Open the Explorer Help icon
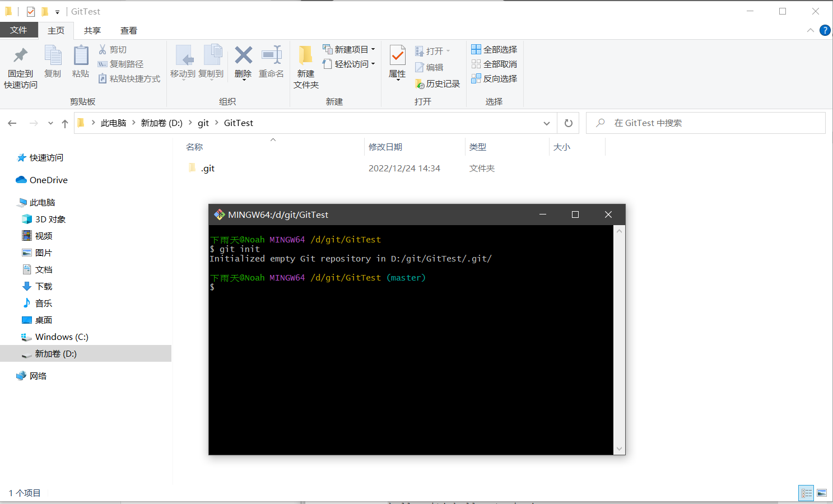 pos(825,30)
